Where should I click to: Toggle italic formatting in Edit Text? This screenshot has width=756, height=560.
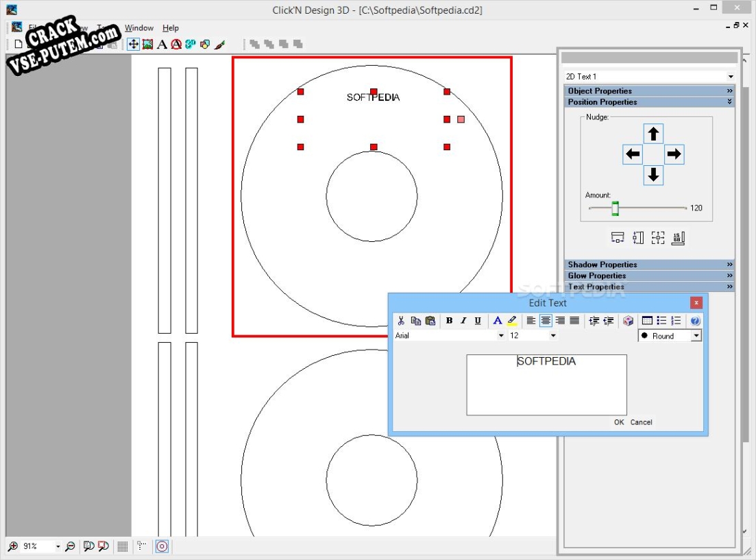[x=463, y=321]
